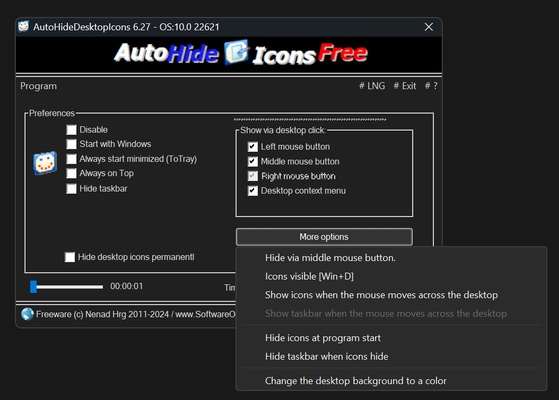This screenshot has height=400, width=559.
Task: Choose Show icons when the mouse moves across desktop
Action: pyautogui.click(x=391, y=295)
